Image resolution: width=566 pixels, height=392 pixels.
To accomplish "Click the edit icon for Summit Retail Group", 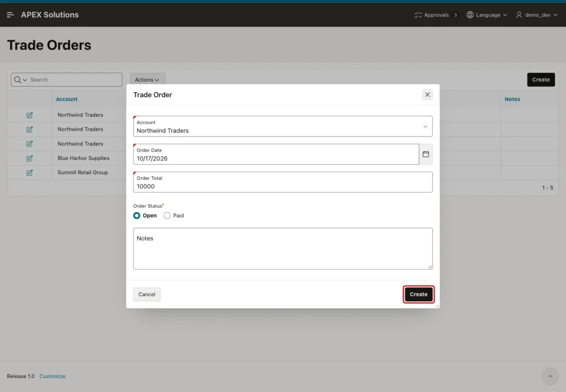I will click(x=30, y=173).
